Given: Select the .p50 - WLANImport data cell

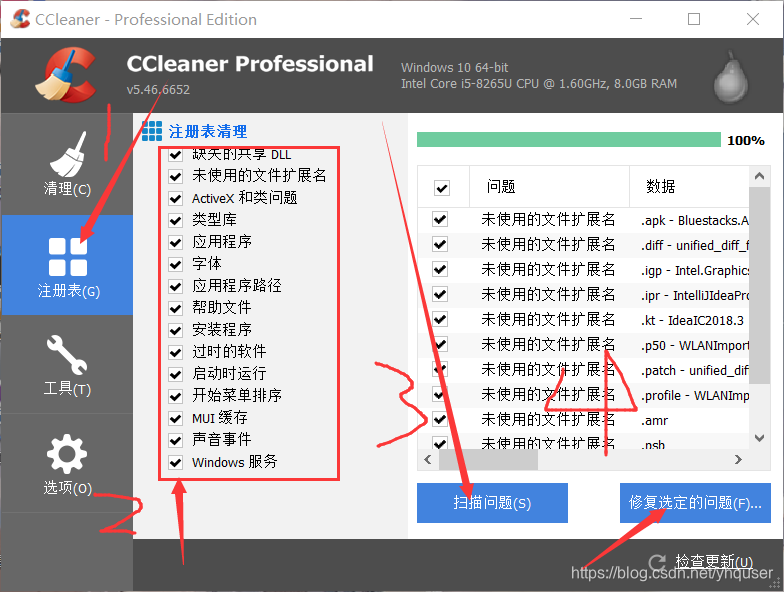Looking at the screenshot, I should [x=695, y=345].
